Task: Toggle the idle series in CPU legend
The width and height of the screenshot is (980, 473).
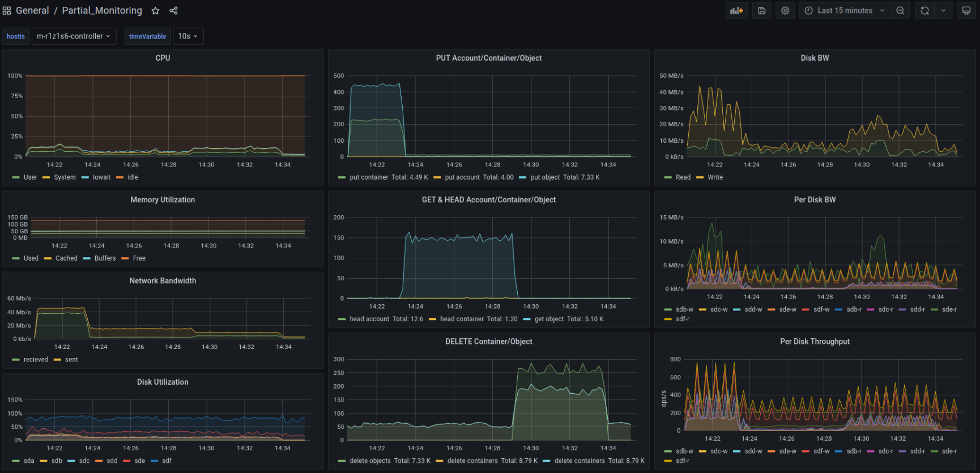Action: click(133, 177)
